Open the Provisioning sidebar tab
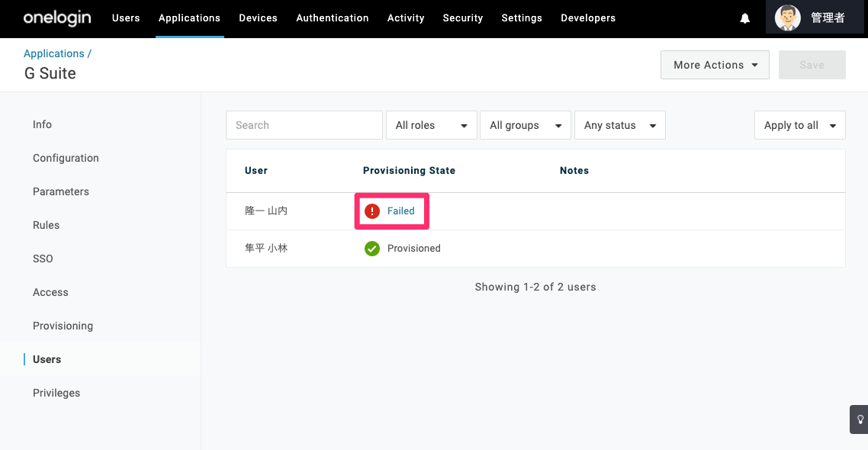The image size is (868, 450). [x=63, y=326]
